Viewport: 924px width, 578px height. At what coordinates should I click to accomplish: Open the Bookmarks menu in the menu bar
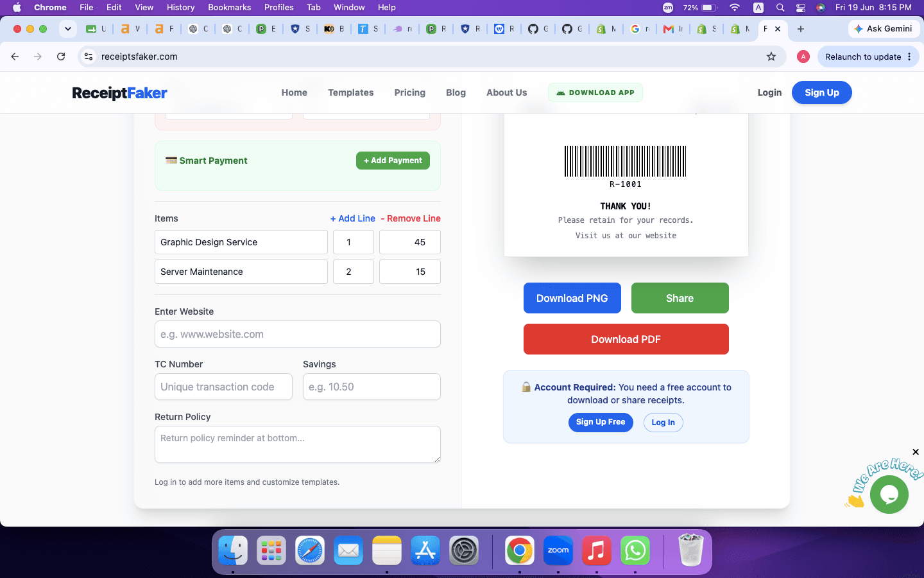coord(229,7)
